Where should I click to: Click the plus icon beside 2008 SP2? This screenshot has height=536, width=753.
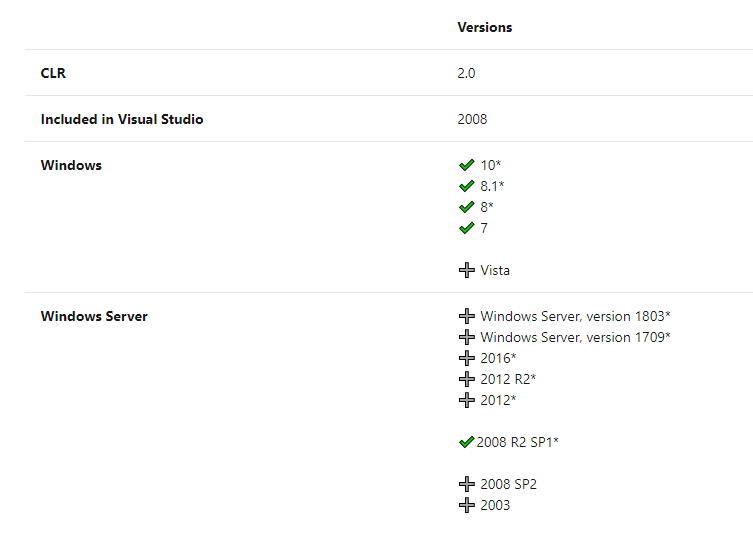pyautogui.click(x=467, y=484)
